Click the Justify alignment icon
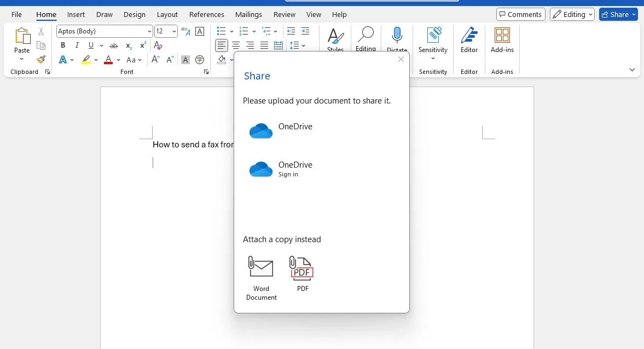The width and height of the screenshot is (644, 349). pos(264,45)
